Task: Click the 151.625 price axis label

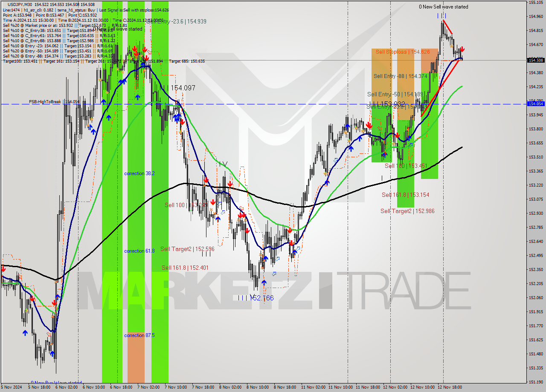Action: [x=536, y=340]
